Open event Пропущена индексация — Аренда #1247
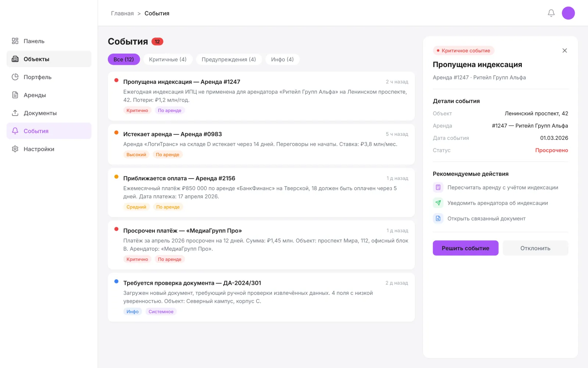The height and width of the screenshot is (368, 588). coord(261,96)
